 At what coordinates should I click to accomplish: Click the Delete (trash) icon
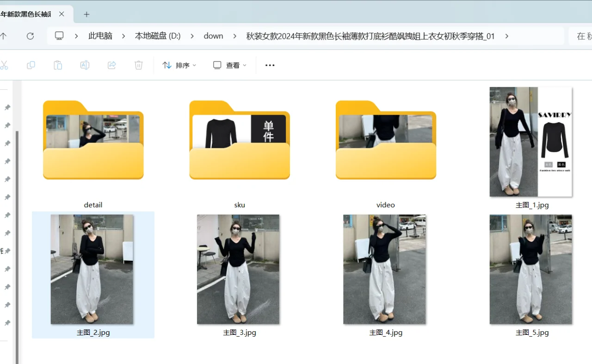coord(138,65)
